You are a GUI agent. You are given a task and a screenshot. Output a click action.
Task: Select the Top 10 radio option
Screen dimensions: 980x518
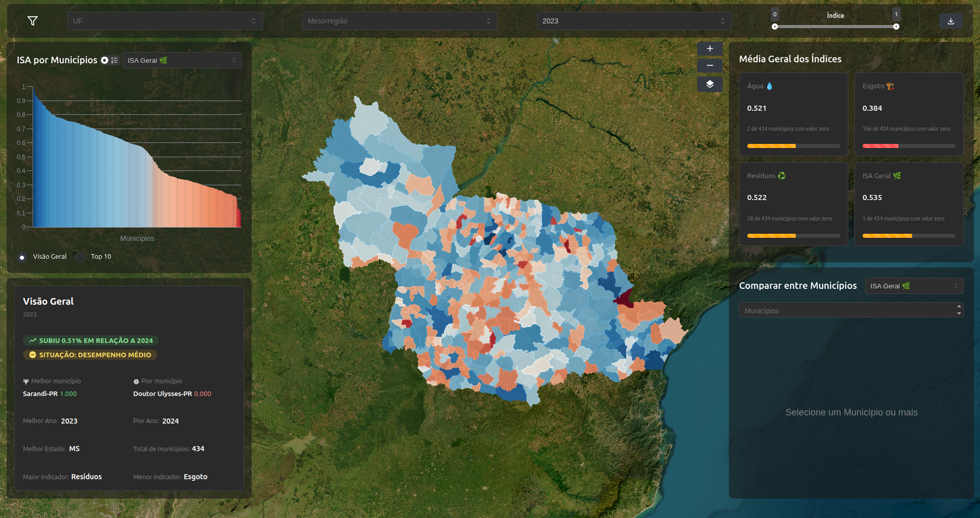click(80, 257)
